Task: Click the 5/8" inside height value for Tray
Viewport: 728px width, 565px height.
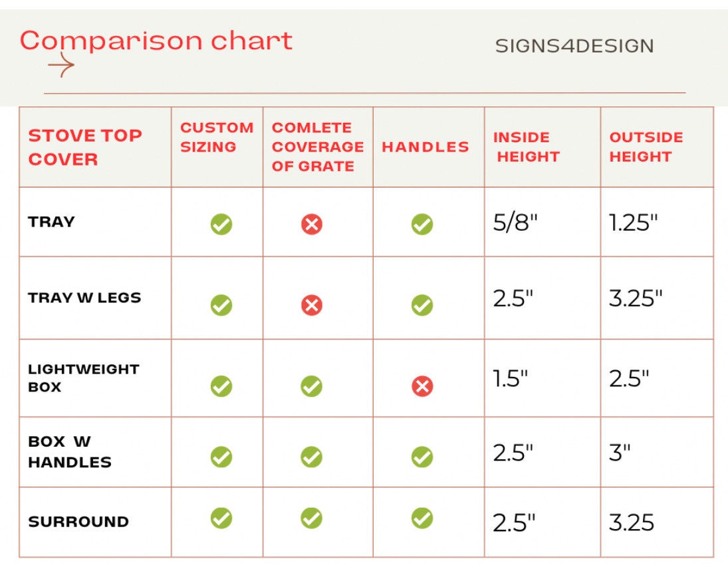Action: coord(515,223)
